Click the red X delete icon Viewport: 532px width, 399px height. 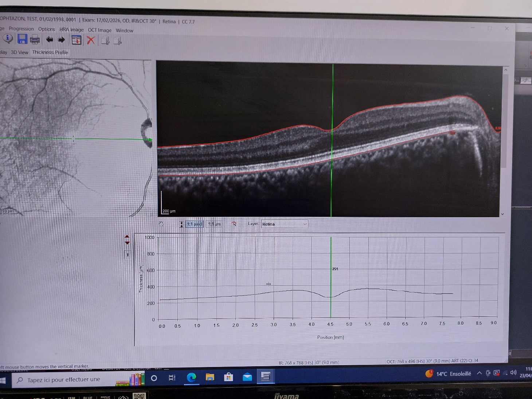click(x=91, y=40)
